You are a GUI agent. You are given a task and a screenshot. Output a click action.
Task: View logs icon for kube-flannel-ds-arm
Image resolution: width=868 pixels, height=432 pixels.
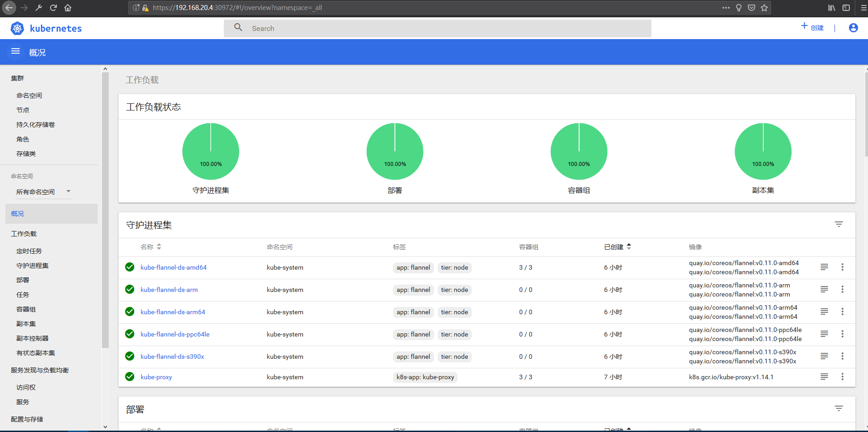[x=824, y=289]
